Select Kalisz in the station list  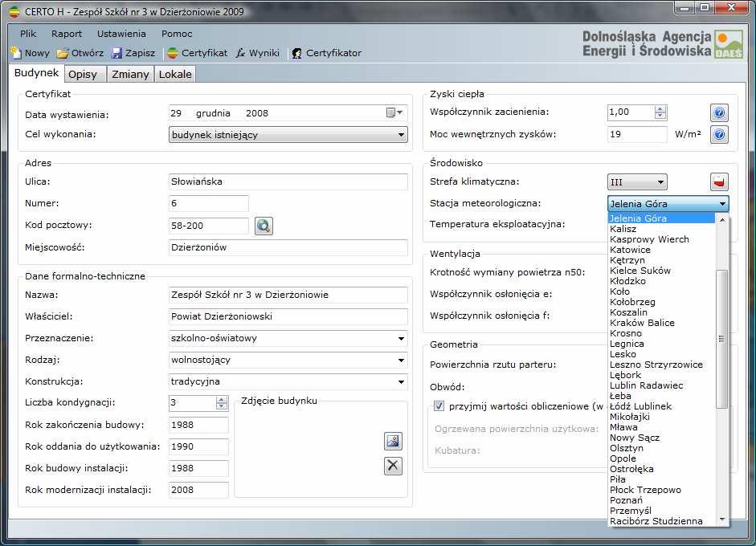(x=662, y=229)
